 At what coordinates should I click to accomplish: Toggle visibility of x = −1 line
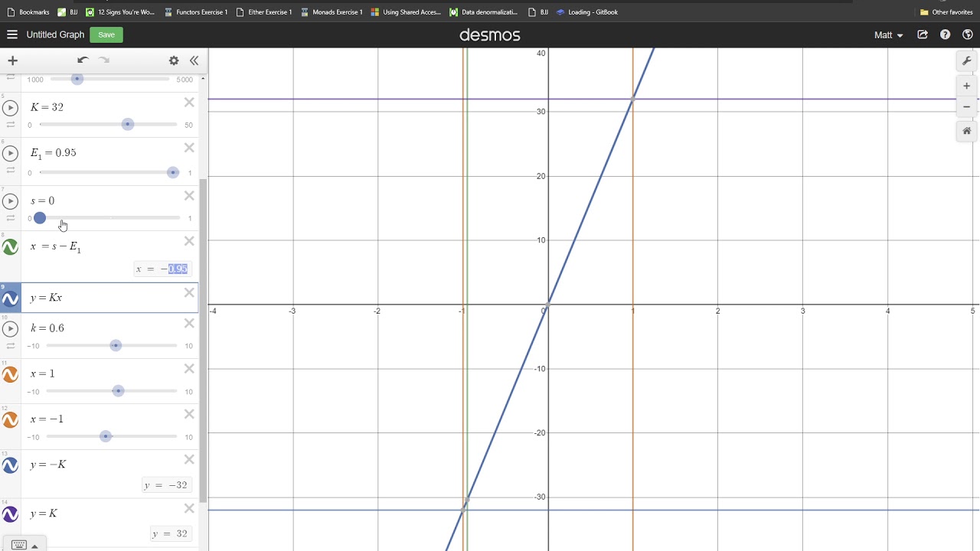coord(10,419)
